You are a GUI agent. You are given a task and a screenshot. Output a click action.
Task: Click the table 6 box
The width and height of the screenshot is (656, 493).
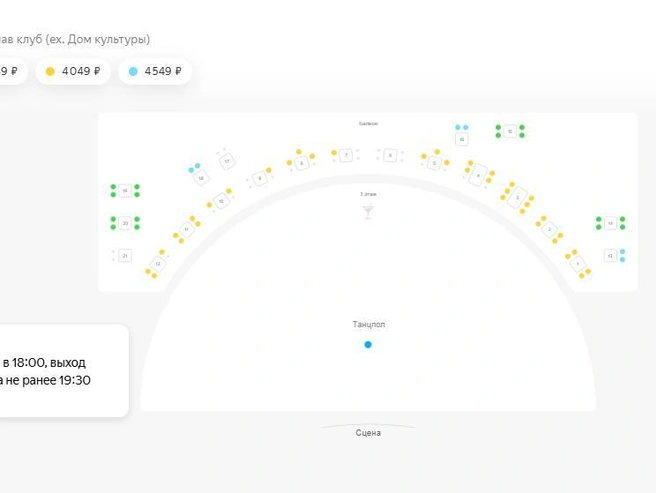tap(390, 155)
